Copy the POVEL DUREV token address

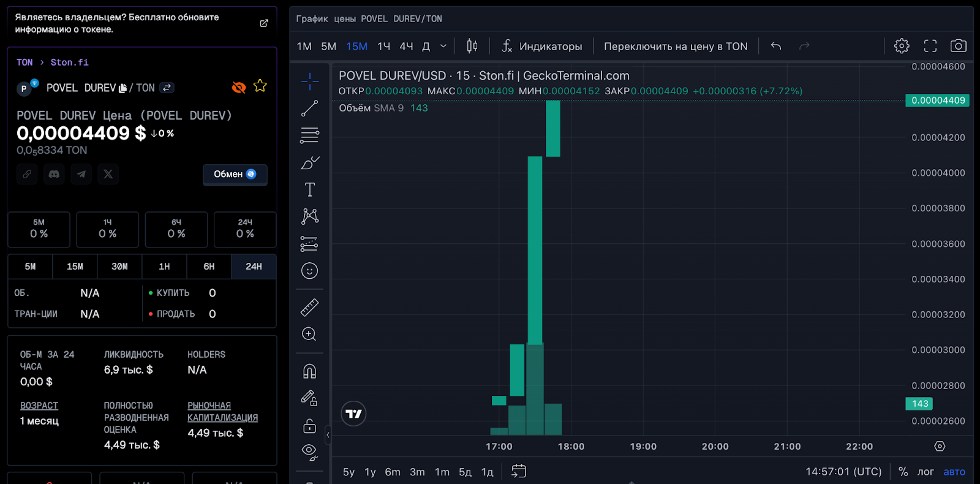click(x=123, y=88)
